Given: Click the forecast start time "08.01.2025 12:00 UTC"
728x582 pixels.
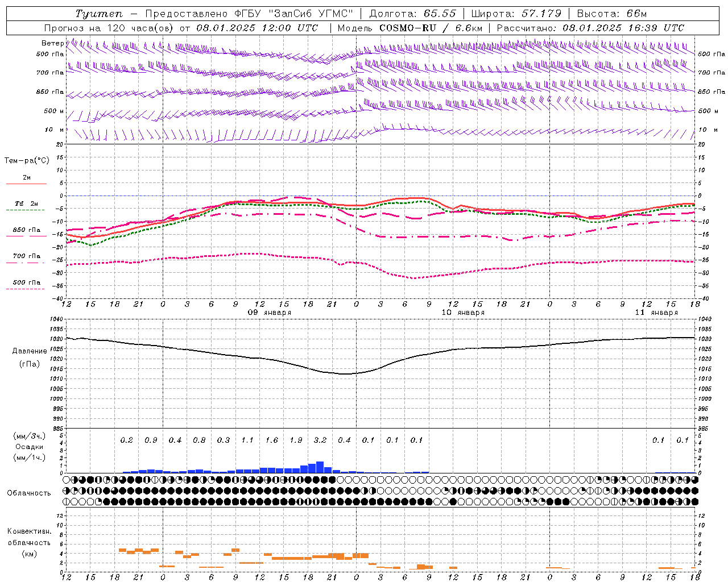Looking at the screenshot, I should (x=257, y=28).
